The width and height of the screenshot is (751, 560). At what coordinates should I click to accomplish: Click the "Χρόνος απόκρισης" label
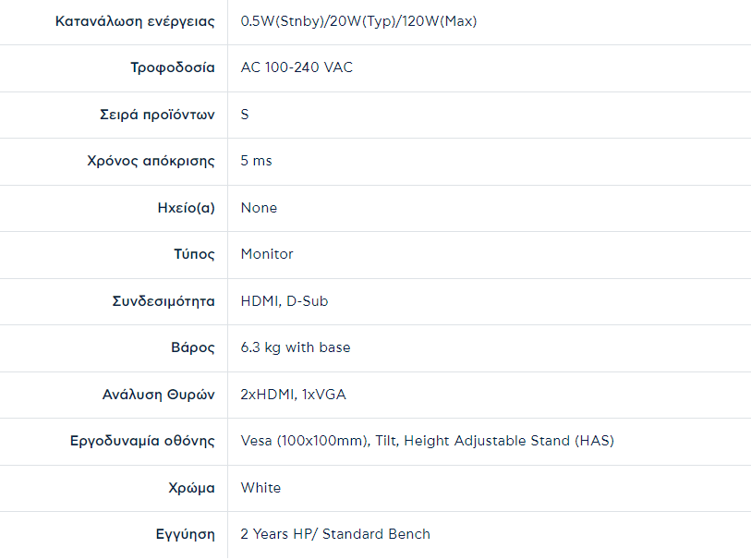(151, 161)
